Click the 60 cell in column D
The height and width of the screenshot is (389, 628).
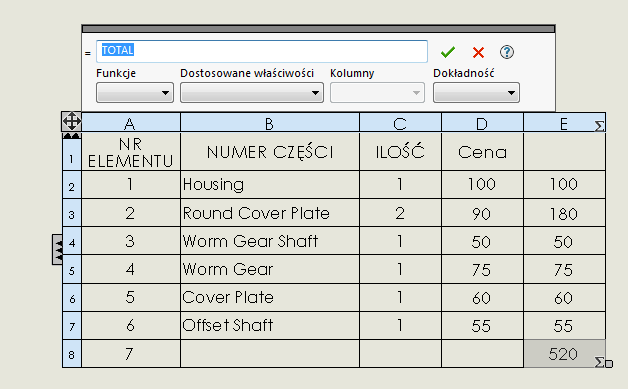(x=483, y=298)
